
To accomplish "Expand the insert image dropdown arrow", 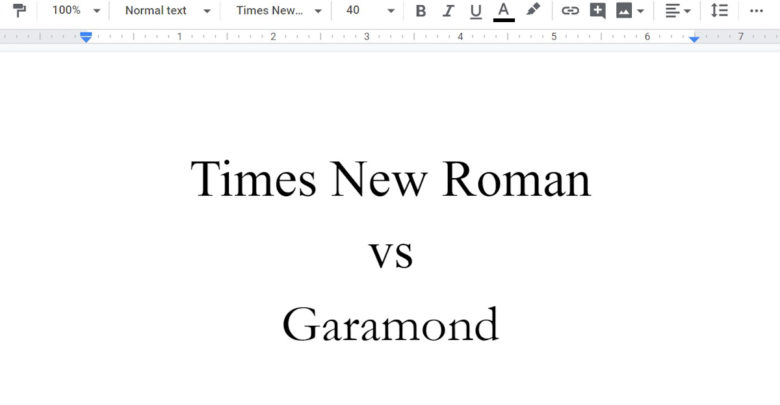I will (641, 11).
